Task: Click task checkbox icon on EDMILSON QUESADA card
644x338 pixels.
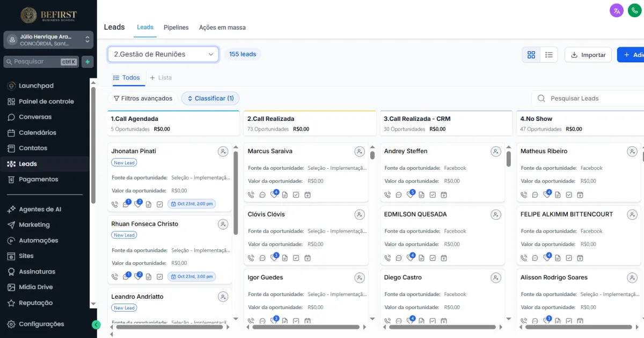Action: tap(433, 258)
